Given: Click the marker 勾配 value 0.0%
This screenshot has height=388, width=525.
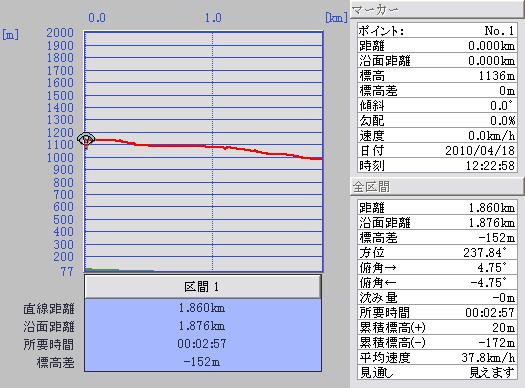Looking at the screenshot, I should (x=503, y=121).
